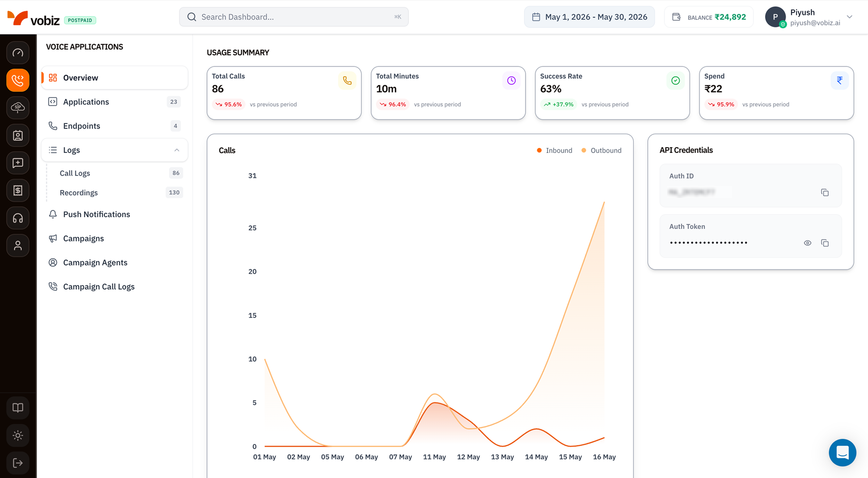This screenshot has height=478, width=868.
Task: Click the Total Calls 95.6% change badge
Action: [x=229, y=105]
